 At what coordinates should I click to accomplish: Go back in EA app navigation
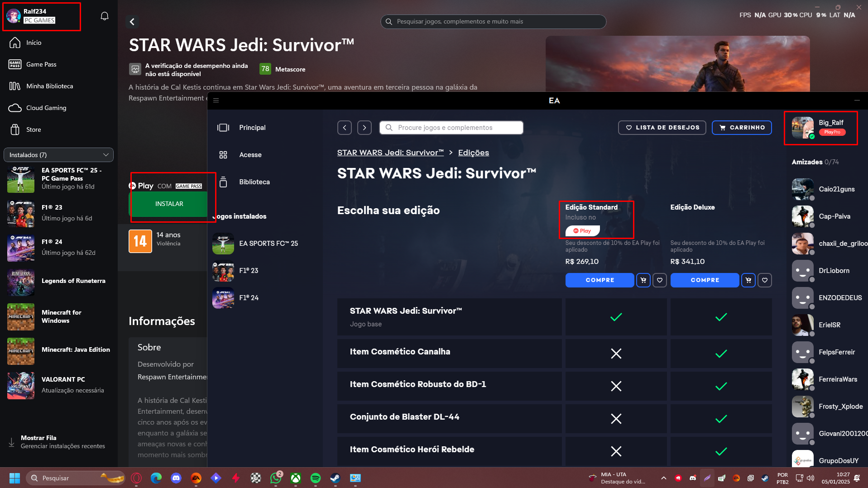pos(345,128)
